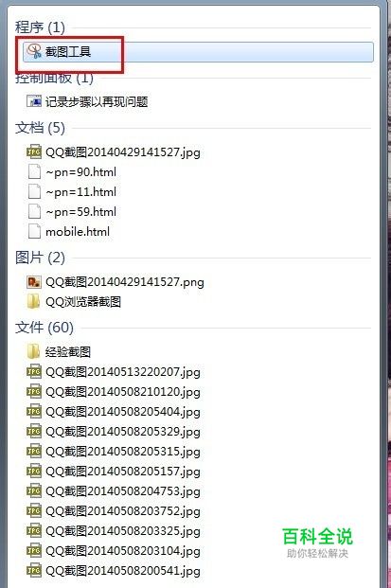Select the mobile.html file icon
391x588 pixels.
(34, 231)
